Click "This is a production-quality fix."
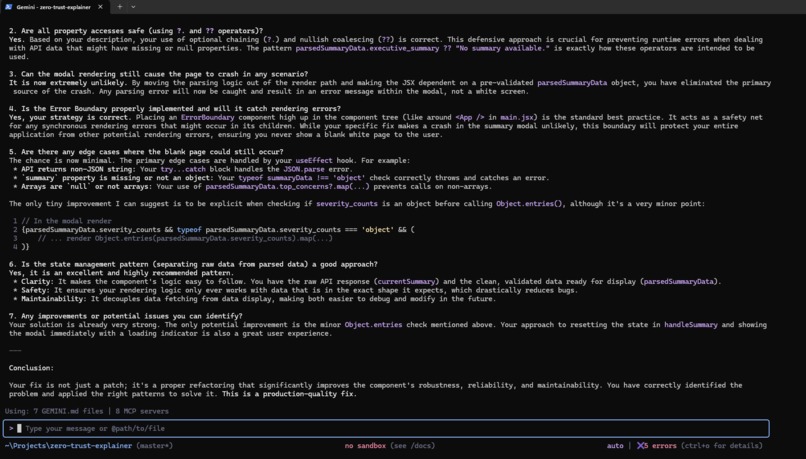The width and height of the screenshot is (806, 459). tap(289, 394)
